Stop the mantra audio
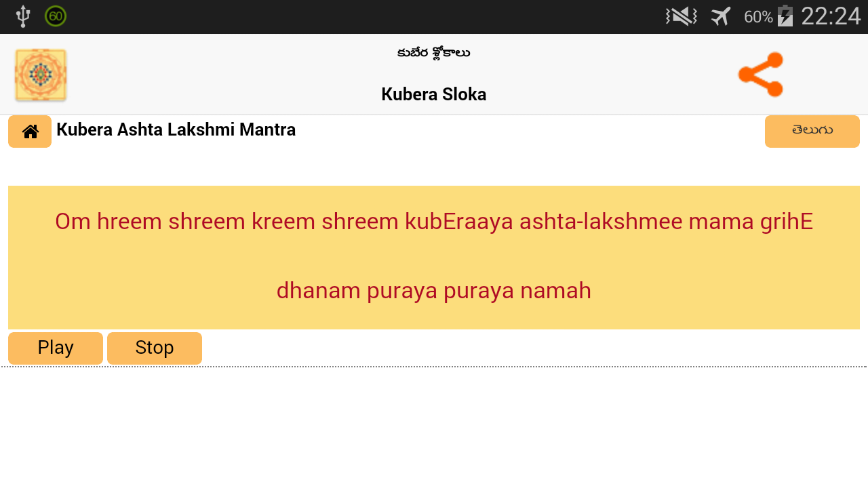868x488 pixels. click(x=155, y=348)
